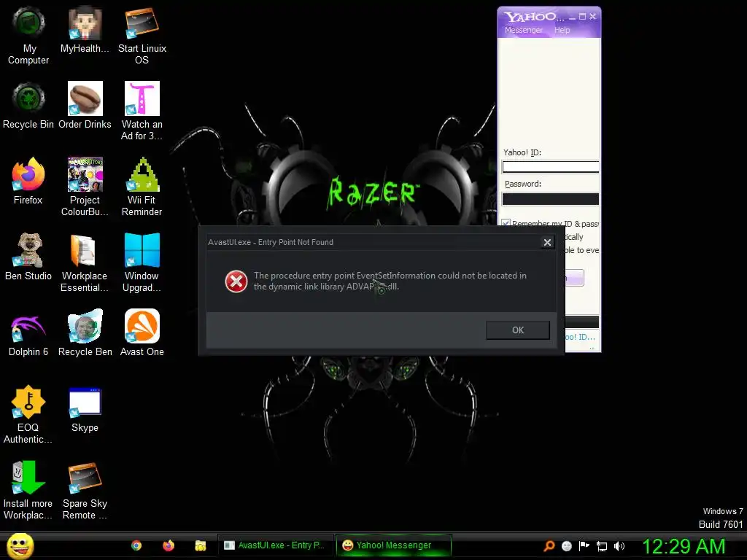Toggle Remember my ID & password checkbox
The height and width of the screenshot is (560, 747).
pyautogui.click(x=506, y=223)
